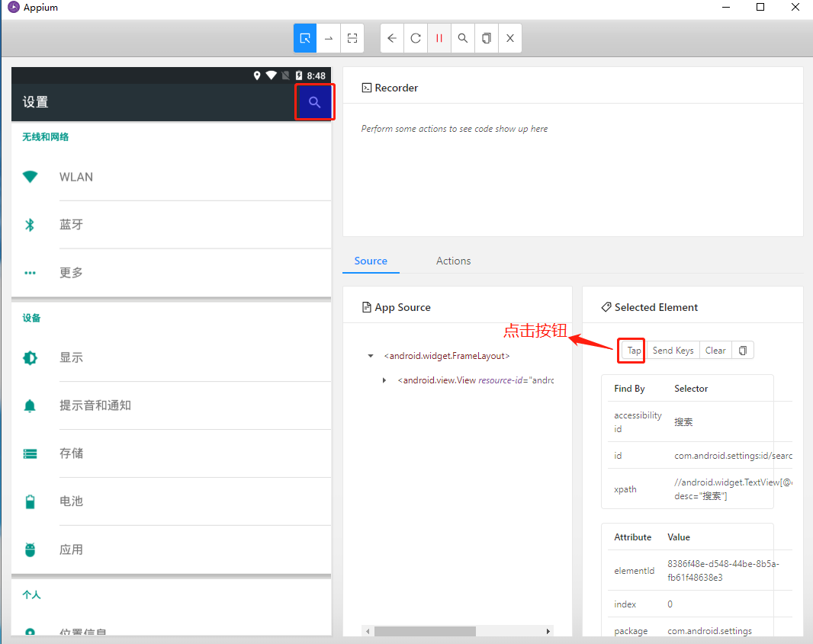This screenshot has height=644, width=813.
Task: Click the 设置 title in device screenshot
Action: [36, 102]
